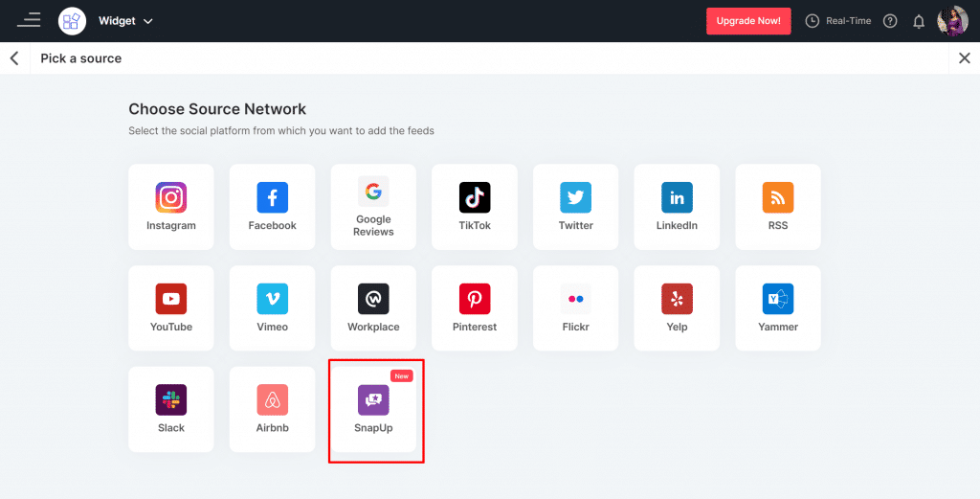Pick the RSS feed source
The image size is (980, 499).
777,206
